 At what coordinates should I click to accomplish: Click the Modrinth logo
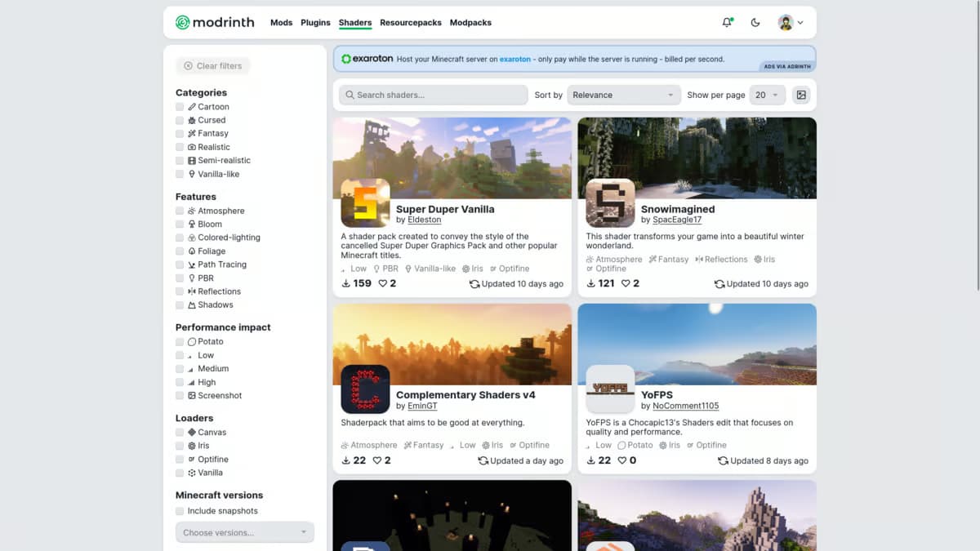213,22
